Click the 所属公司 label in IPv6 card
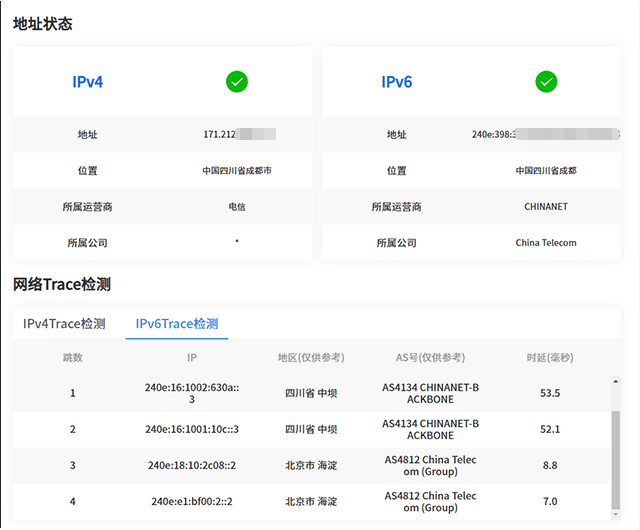Image resolution: width=640 pixels, height=530 pixels. point(396,243)
